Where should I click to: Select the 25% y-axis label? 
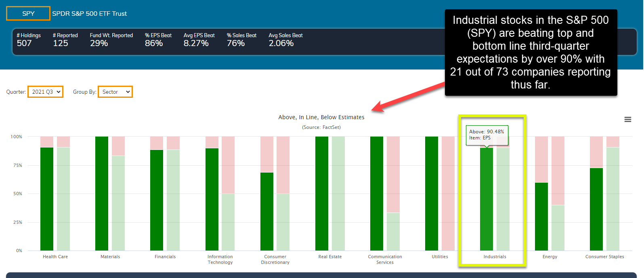pyautogui.click(x=18, y=222)
